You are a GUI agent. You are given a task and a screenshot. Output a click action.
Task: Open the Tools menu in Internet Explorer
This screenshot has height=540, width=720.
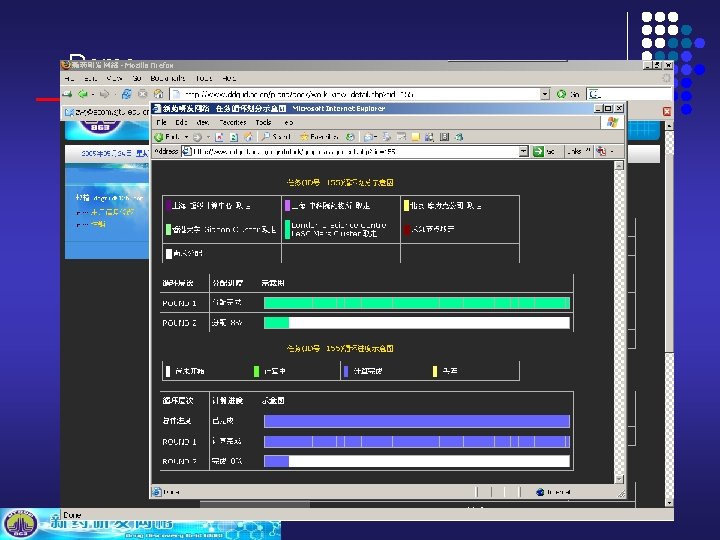click(264, 123)
